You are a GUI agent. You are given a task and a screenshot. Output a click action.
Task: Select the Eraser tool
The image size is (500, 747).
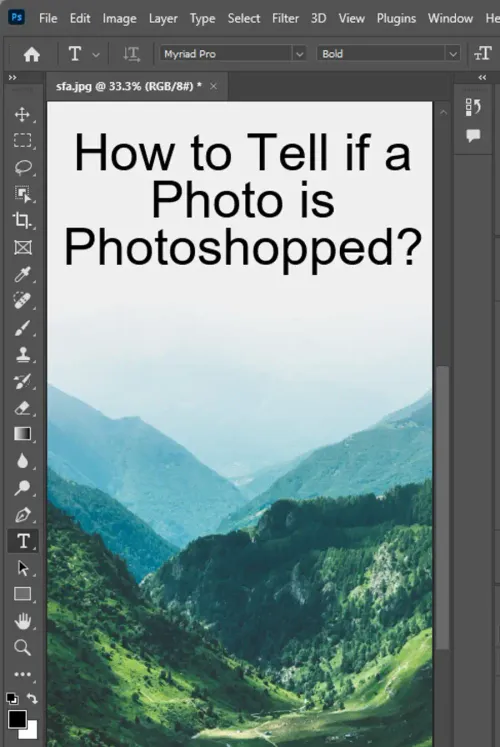[22, 408]
